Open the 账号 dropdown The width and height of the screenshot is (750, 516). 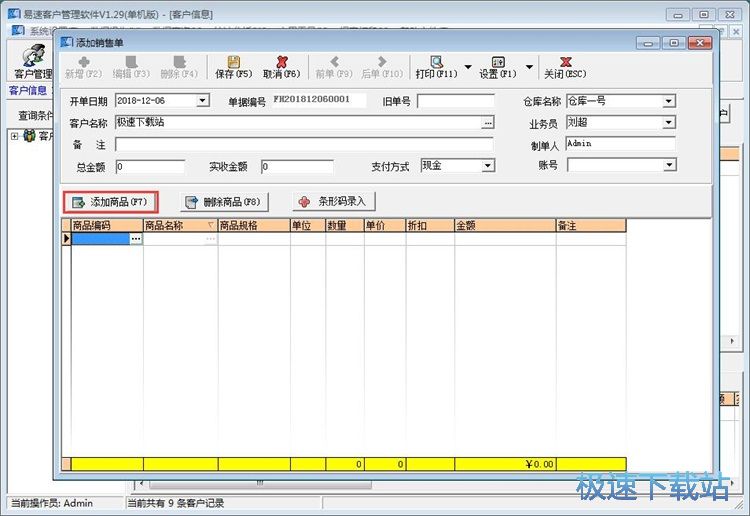coord(670,165)
